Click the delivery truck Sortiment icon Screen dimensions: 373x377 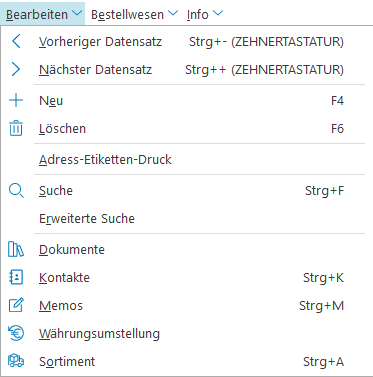tap(16, 361)
